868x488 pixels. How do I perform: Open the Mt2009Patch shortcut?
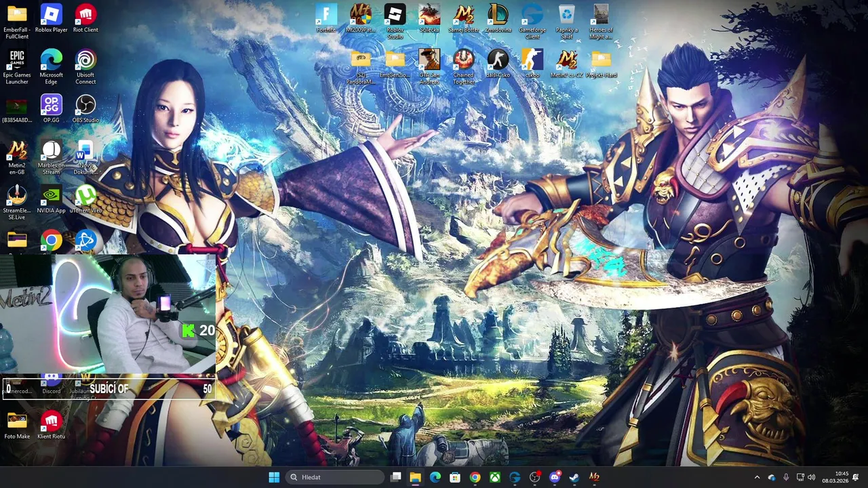pos(361,18)
